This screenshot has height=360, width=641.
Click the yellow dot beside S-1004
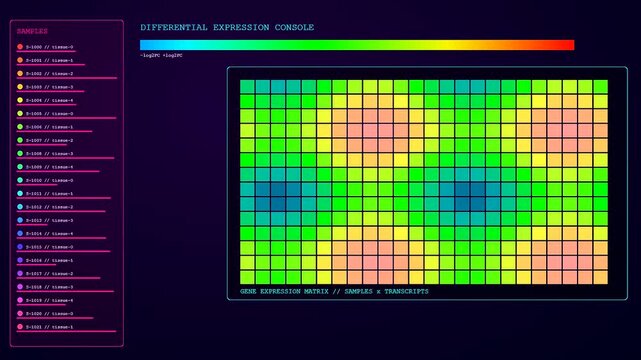(x=20, y=100)
